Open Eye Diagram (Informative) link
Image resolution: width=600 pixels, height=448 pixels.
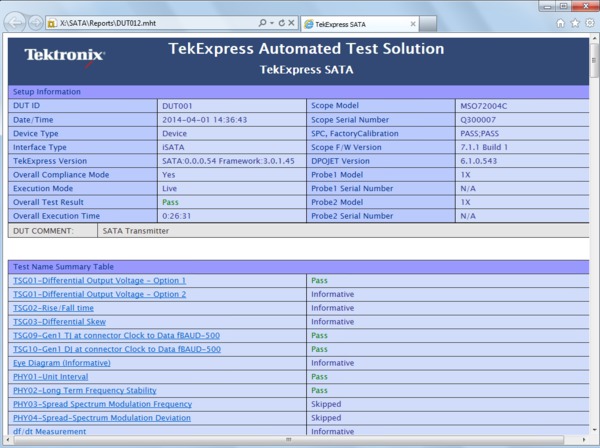click(x=63, y=363)
